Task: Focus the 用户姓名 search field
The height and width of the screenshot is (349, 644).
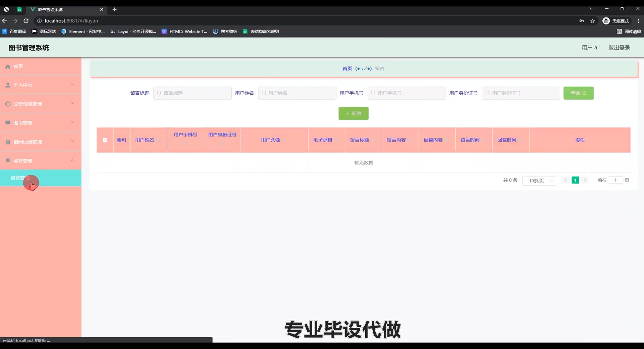Action: point(297,93)
